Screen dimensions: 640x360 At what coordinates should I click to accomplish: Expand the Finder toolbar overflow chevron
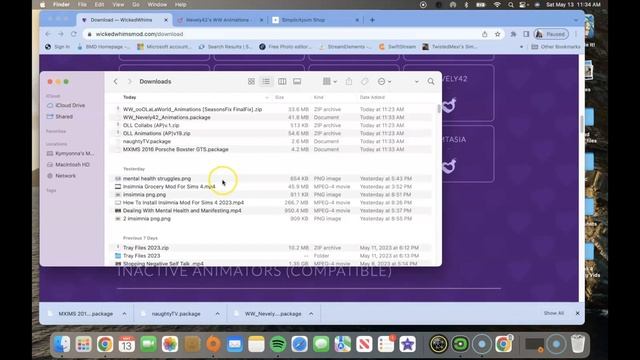416,82
